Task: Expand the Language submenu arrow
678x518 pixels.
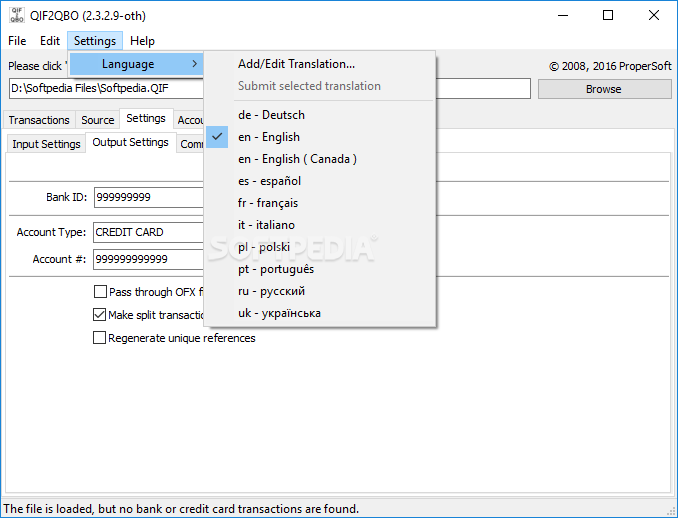Action: click(195, 64)
